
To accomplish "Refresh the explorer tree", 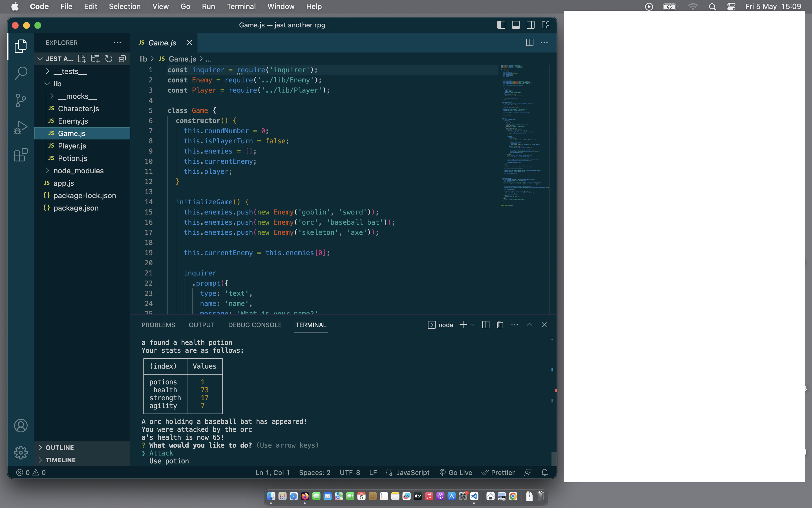I will click(109, 59).
